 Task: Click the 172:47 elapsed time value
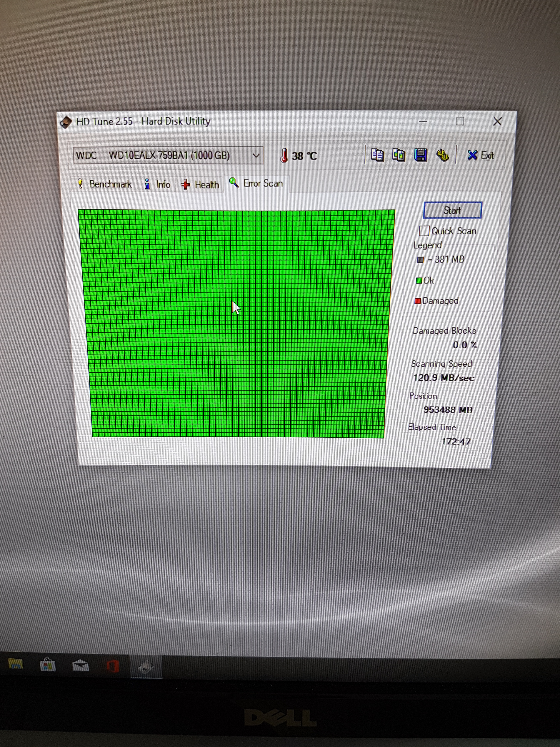click(456, 441)
